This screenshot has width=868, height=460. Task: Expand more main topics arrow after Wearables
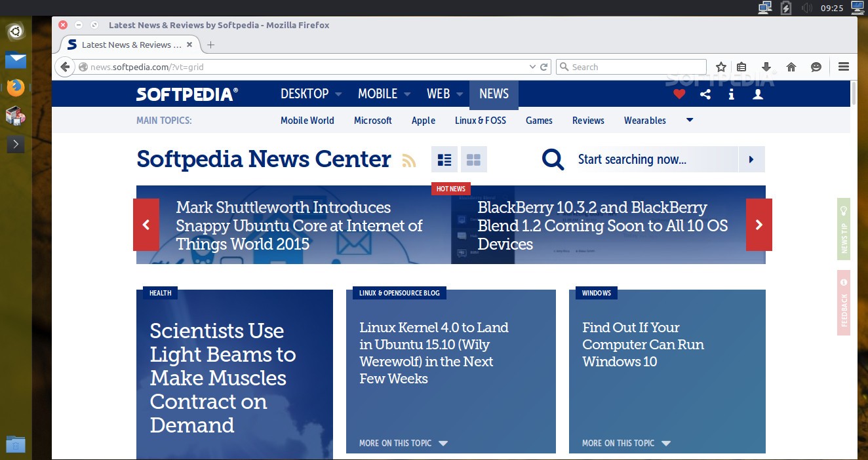pos(690,120)
